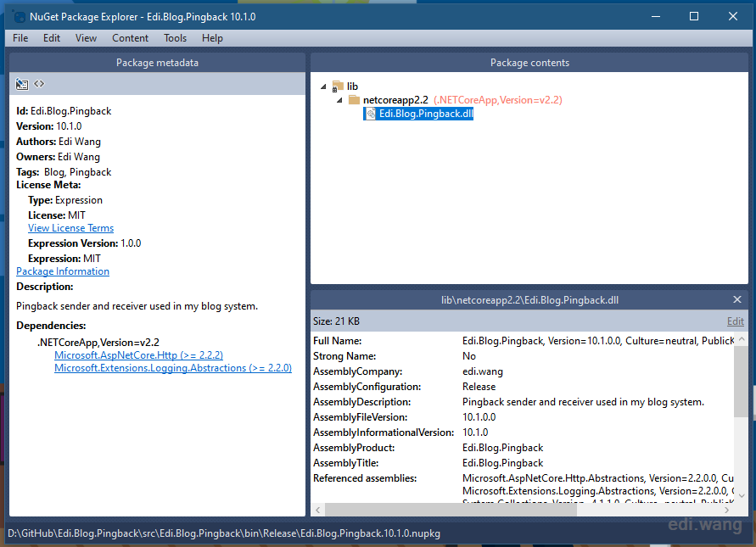Click the package description text
Screen dimensions: 756x547
coord(137,306)
